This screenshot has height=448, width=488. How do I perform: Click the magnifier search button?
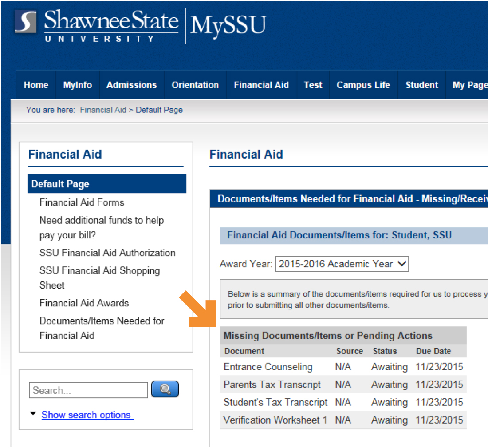coord(165,389)
